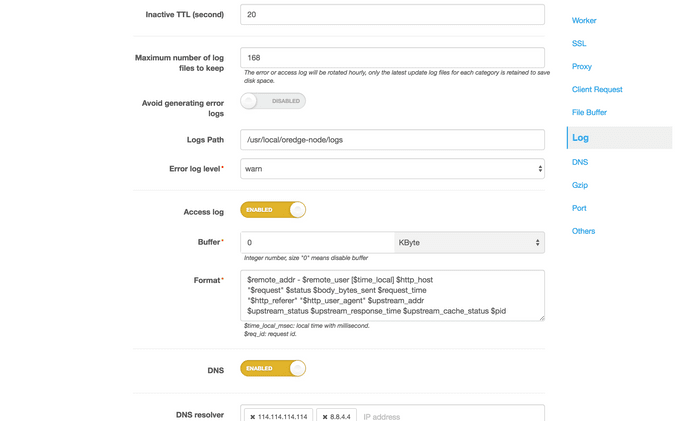Select the Log section in sidebar

tap(619, 138)
